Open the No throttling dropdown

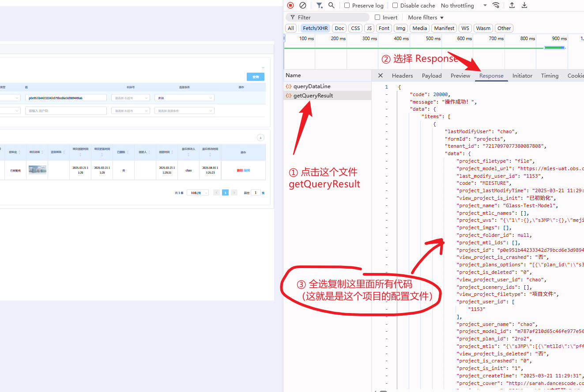click(x=463, y=5)
